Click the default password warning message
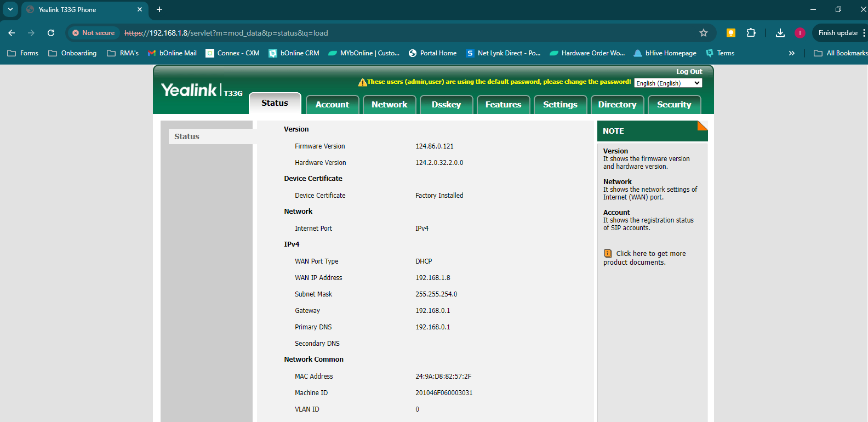The height and width of the screenshot is (422, 868). coord(499,82)
